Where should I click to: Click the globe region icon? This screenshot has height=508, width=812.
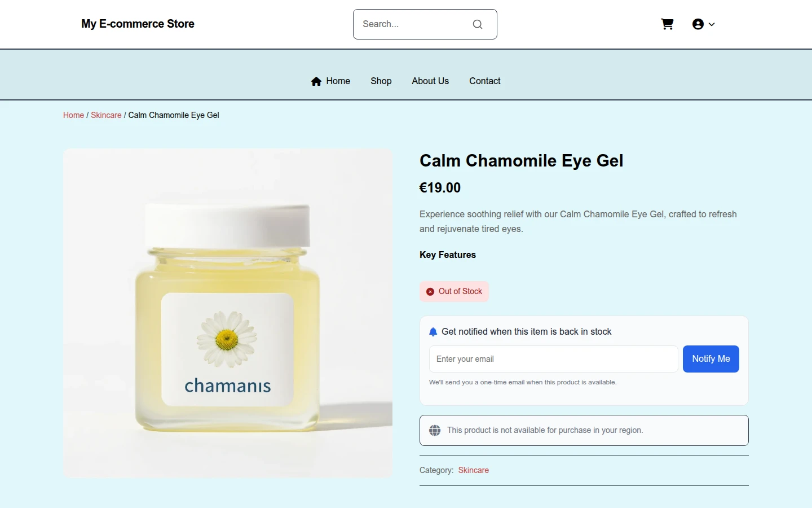(435, 431)
